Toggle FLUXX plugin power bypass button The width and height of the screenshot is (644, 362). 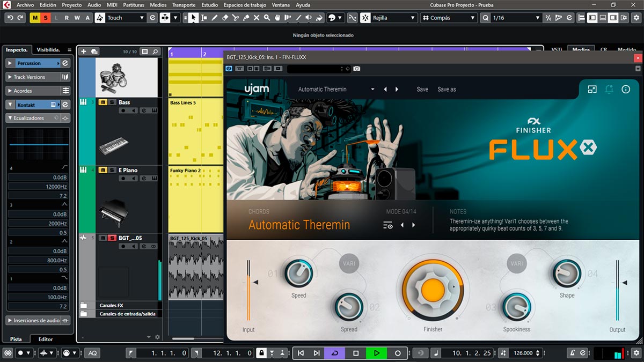tap(229, 69)
